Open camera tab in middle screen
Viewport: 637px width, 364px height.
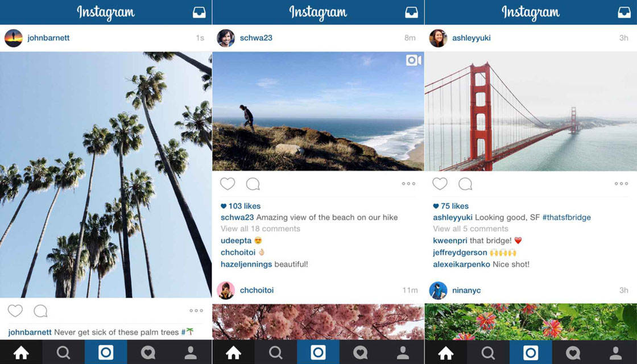318,352
